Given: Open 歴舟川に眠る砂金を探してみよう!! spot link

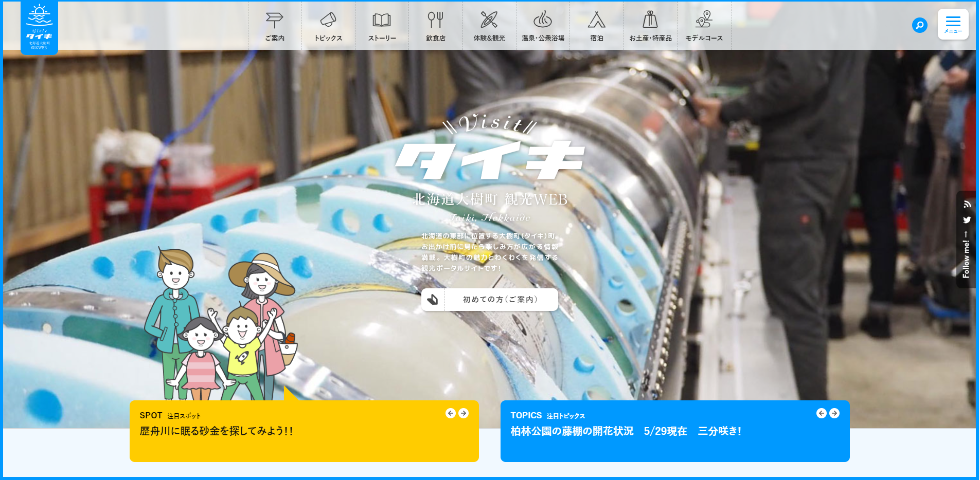Looking at the screenshot, I should click(217, 431).
